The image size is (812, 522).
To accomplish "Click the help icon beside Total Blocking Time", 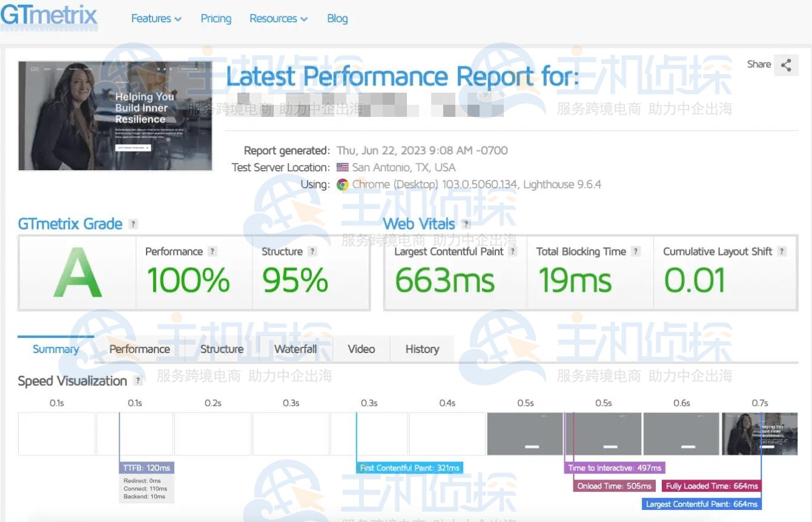I will (635, 251).
